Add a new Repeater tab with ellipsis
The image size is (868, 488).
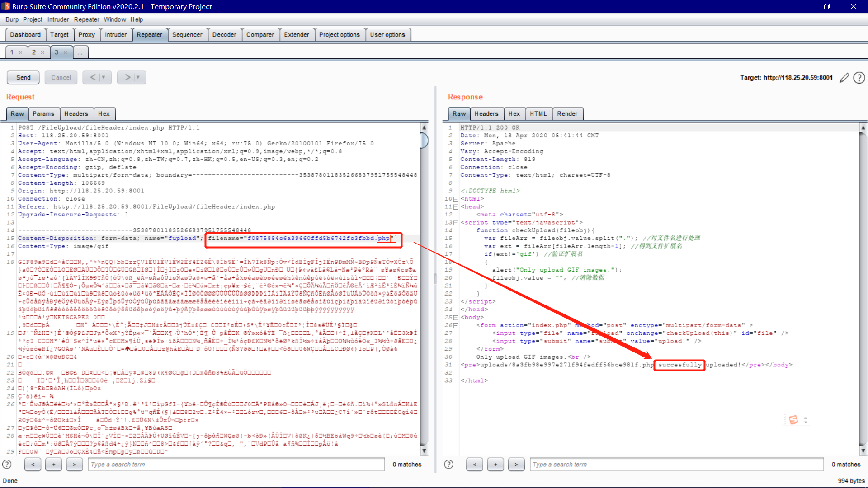tap(80, 52)
